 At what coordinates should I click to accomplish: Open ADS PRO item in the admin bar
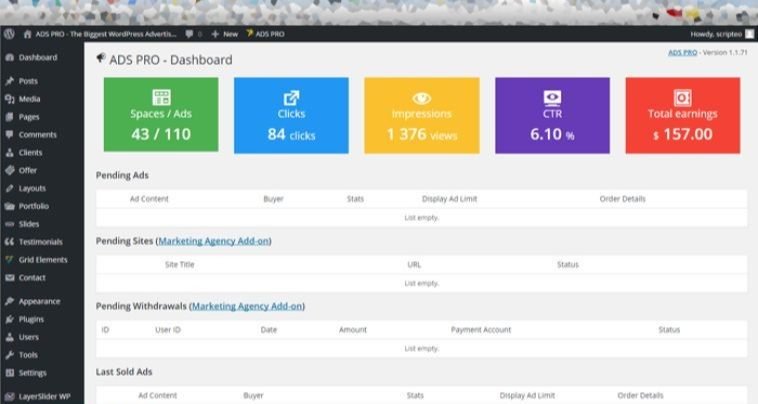(x=265, y=34)
